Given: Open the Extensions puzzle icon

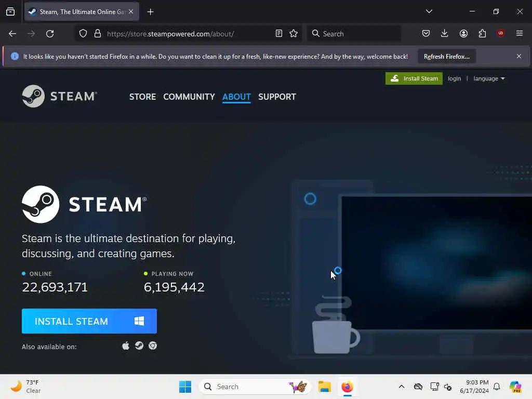Looking at the screenshot, I should [482, 33].
